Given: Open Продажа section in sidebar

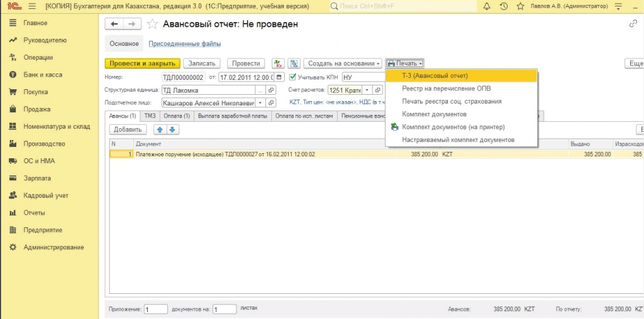Looking at the screenshot, I should click(37, 109).
